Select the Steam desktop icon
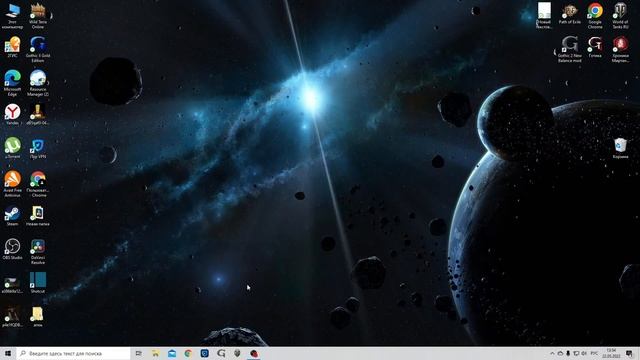 pyautogui.click(x=13, y=216)
